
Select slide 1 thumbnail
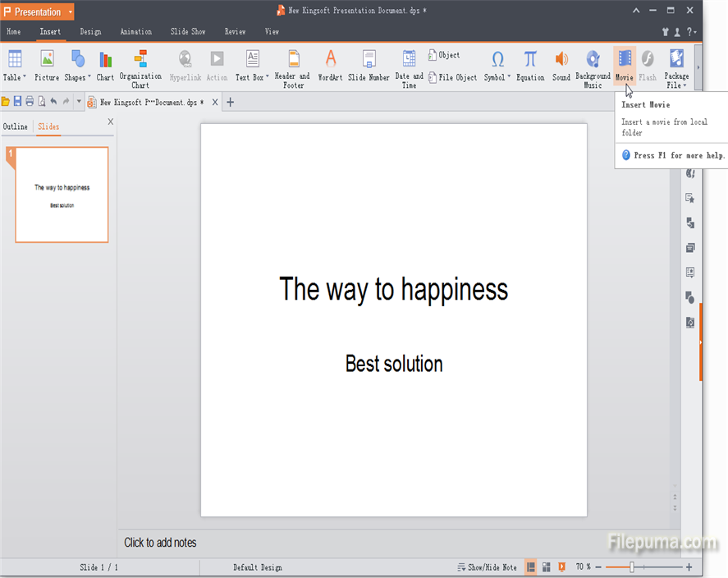[x=62, y=195]
